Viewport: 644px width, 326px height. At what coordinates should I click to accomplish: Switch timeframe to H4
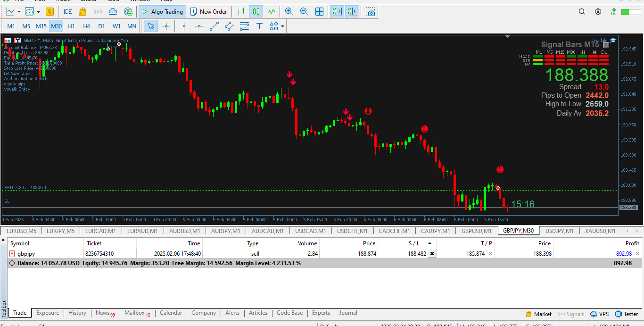click(x=86, y=26)
